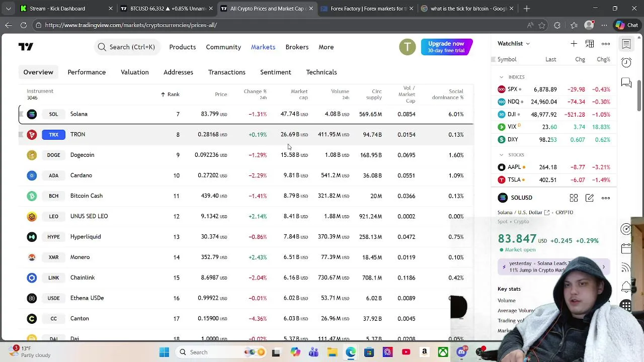Viewport: 644px width, 362px height.
Task: Click the Monero coin logo in table
Action: click(x=32, y=257)
